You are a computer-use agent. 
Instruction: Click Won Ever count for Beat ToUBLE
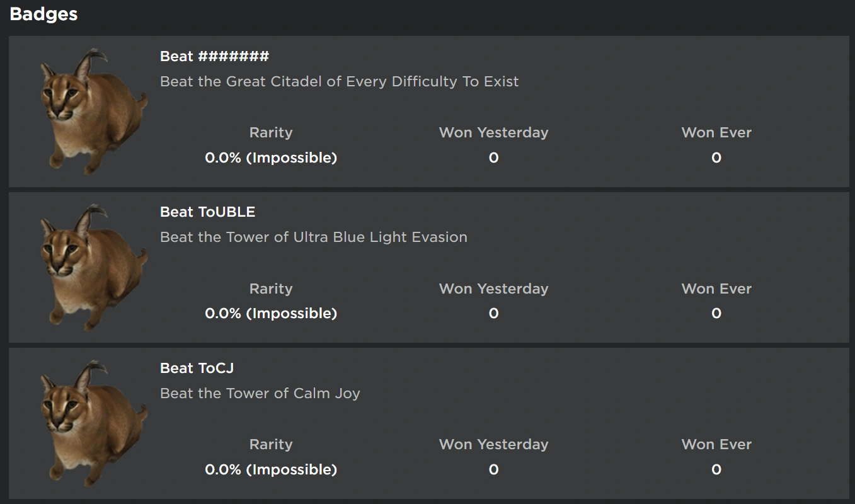(x=716, y=314)
